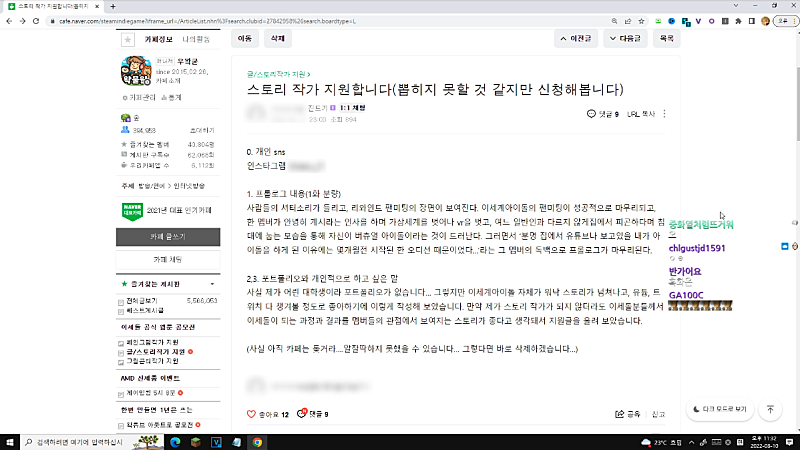
Task: Open the Windows Start menu
Action: tap(10, 442)
